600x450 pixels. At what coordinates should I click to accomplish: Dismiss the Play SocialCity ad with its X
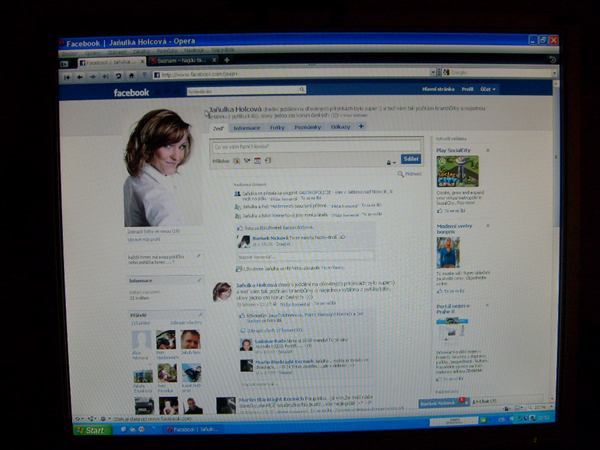pos(488,150)
